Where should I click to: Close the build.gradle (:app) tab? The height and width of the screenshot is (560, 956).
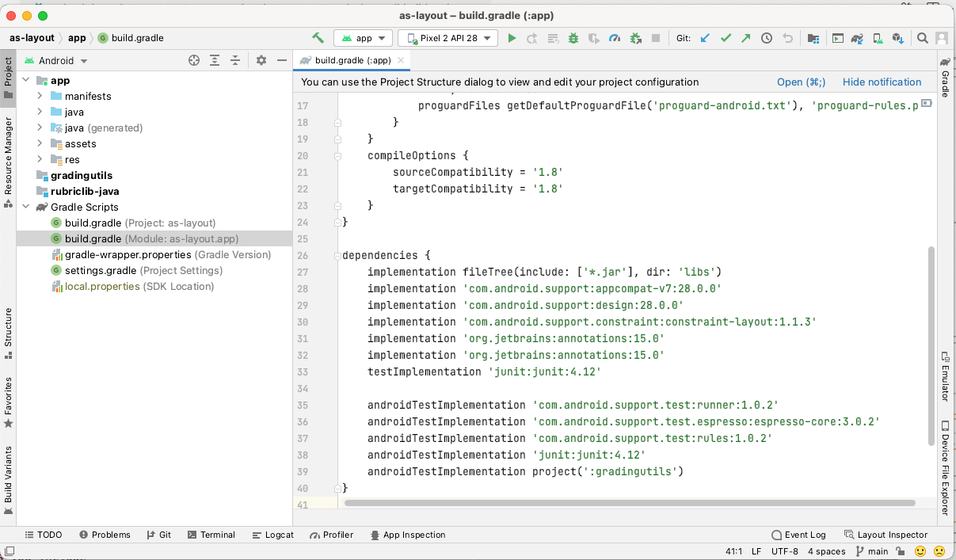[401, 60]
